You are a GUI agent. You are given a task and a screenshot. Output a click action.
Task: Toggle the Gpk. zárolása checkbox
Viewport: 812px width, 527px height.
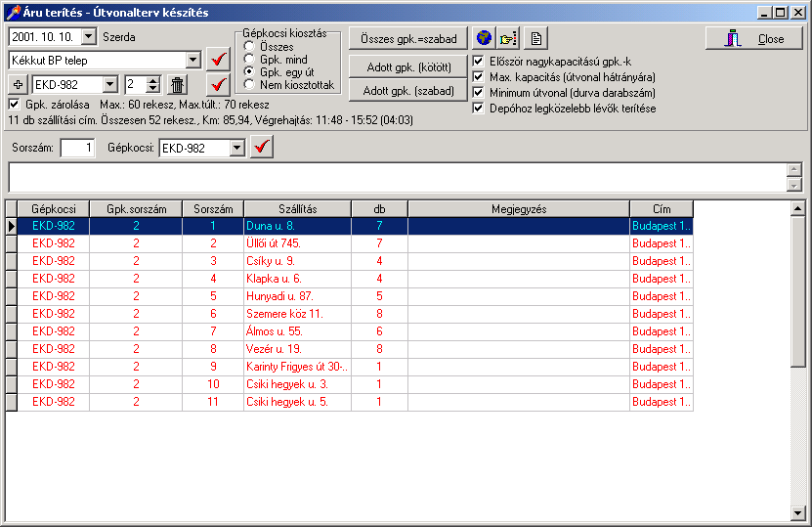click(x=14, y=104)
